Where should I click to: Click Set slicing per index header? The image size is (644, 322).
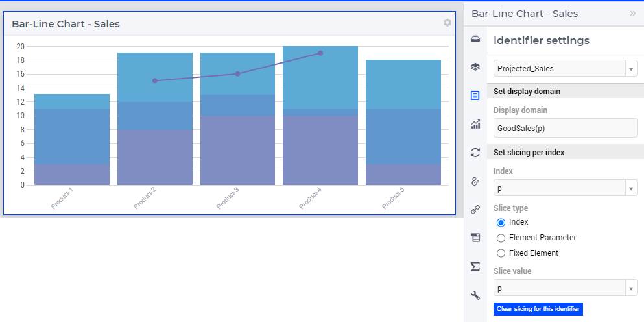565,152
